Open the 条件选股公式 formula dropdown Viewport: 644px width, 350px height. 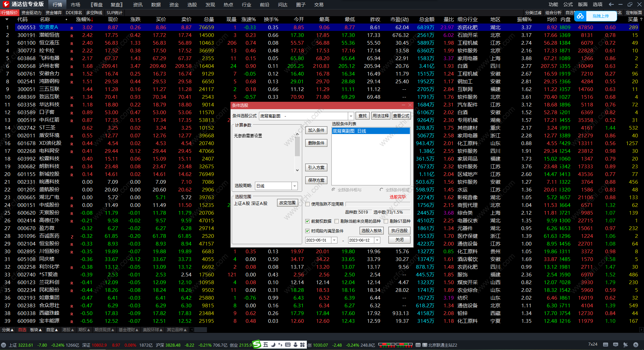coord(351,116)
